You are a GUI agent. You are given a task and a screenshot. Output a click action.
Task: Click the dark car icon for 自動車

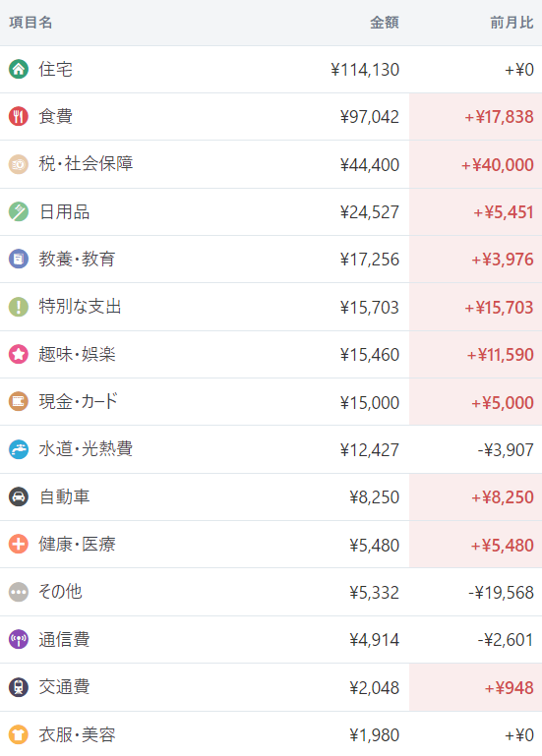coord(19,496)
